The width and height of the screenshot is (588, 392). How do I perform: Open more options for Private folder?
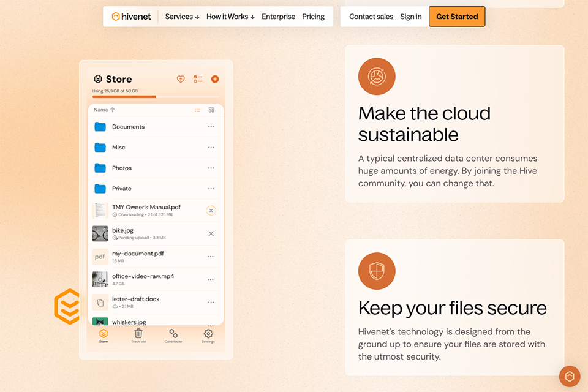pyautogui.click(x=211, y=189)
